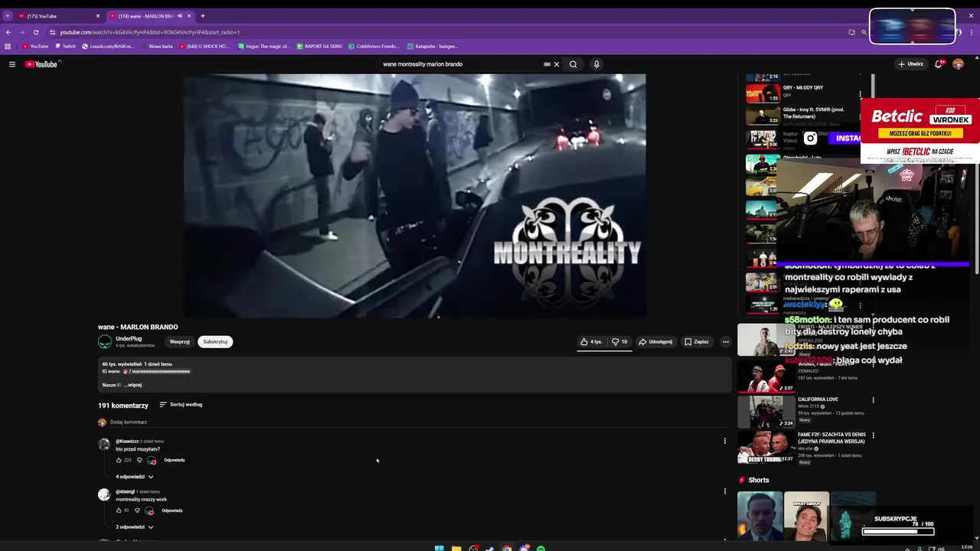Open FAME F2F: SZACHTA VS DENIS thumbnail
The height and width of the screenshot is (551, 980).
(x=766, y=448)
